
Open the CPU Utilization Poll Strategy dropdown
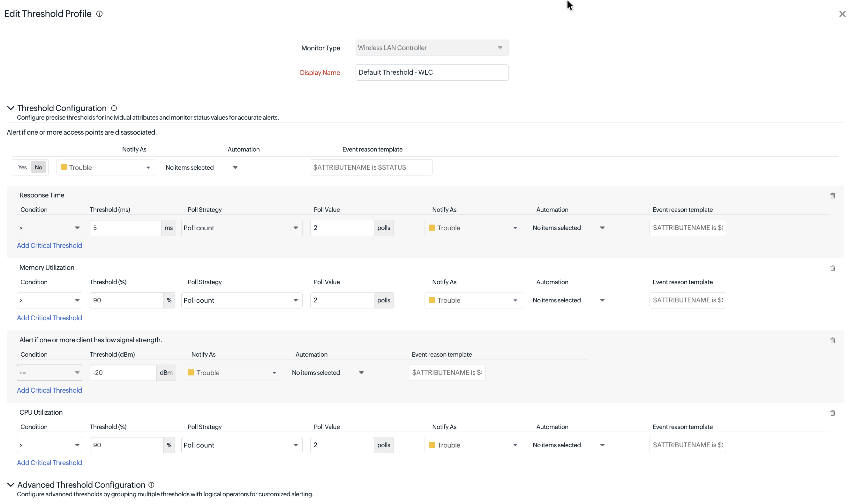click(242, 445)
